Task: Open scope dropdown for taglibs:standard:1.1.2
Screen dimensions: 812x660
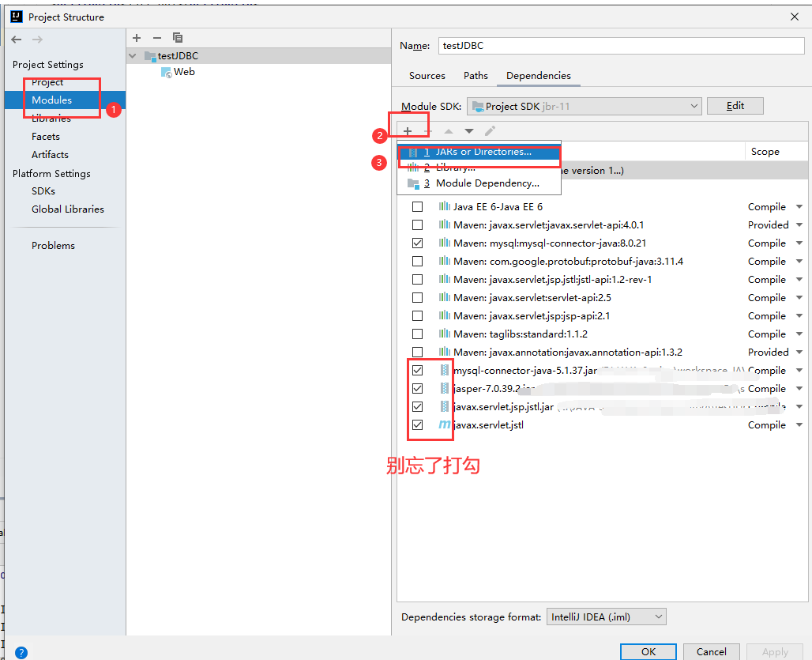Action: click(x=799, y=334)
